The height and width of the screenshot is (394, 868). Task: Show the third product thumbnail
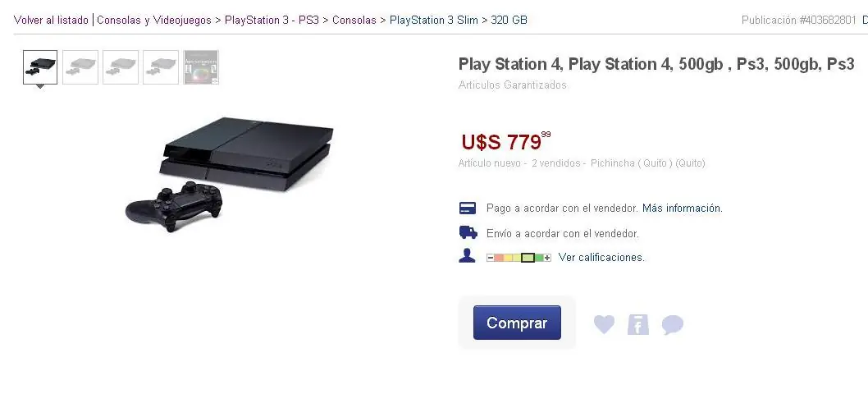click(121, 67)
